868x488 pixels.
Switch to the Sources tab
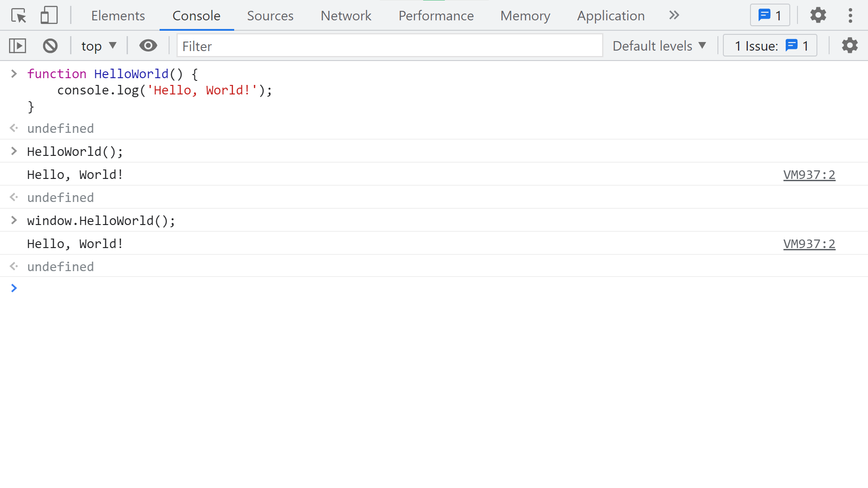point(270,16)
